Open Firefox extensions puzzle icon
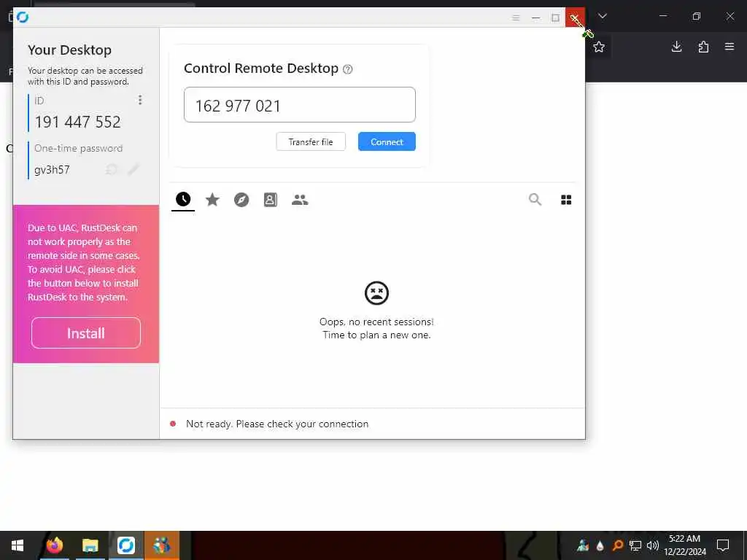This screenshot has width=747, height=560. pyautogui.click(x=703, y=47)
